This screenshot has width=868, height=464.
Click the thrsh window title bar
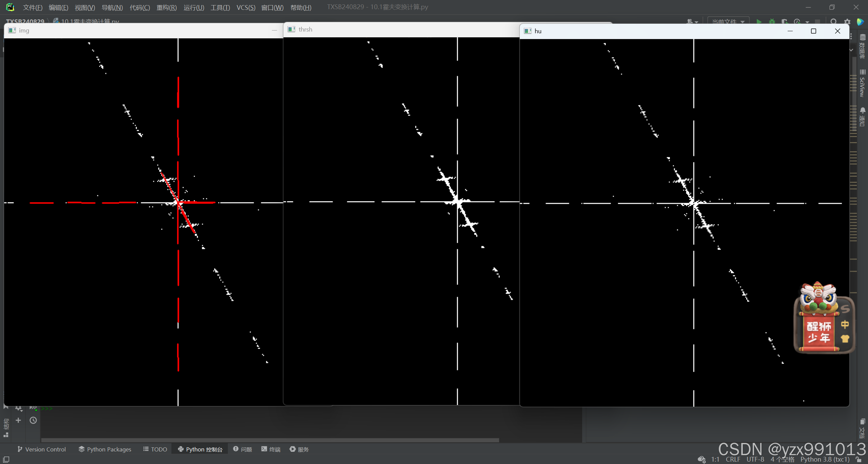401,30
